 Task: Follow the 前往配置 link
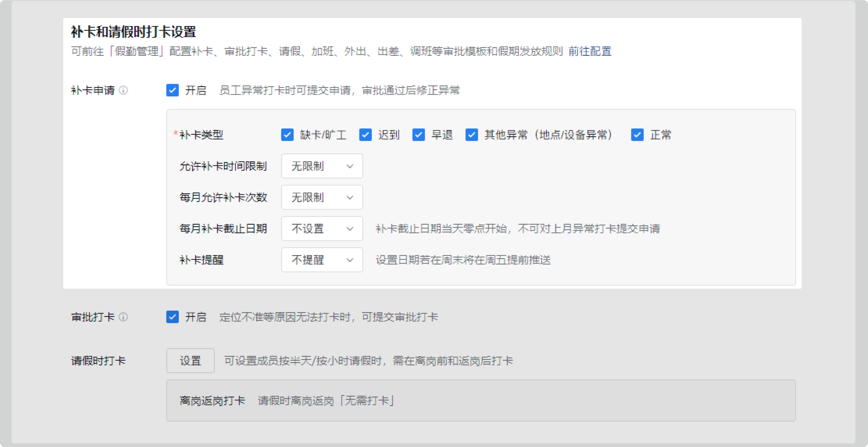[x=590, y=51]
